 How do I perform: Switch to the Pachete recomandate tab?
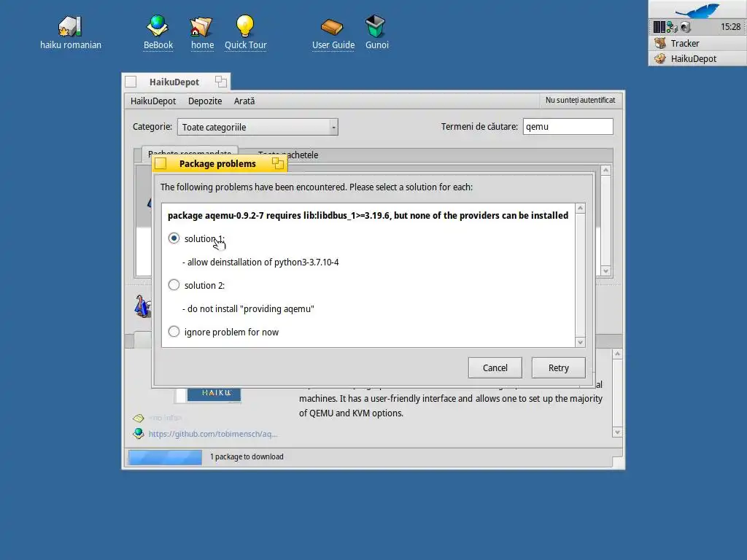pyautogui.click(x=190, y=150)
